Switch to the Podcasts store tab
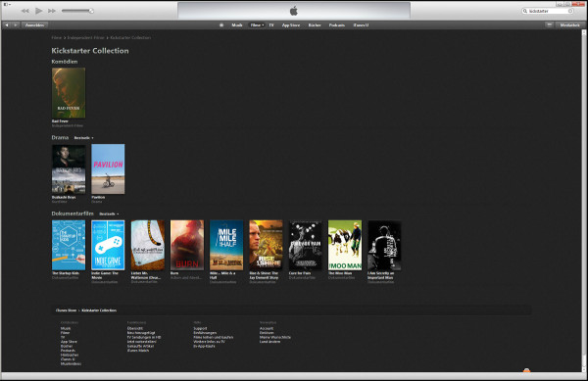This screenshot has width=588, height=381. pos(337,25)
